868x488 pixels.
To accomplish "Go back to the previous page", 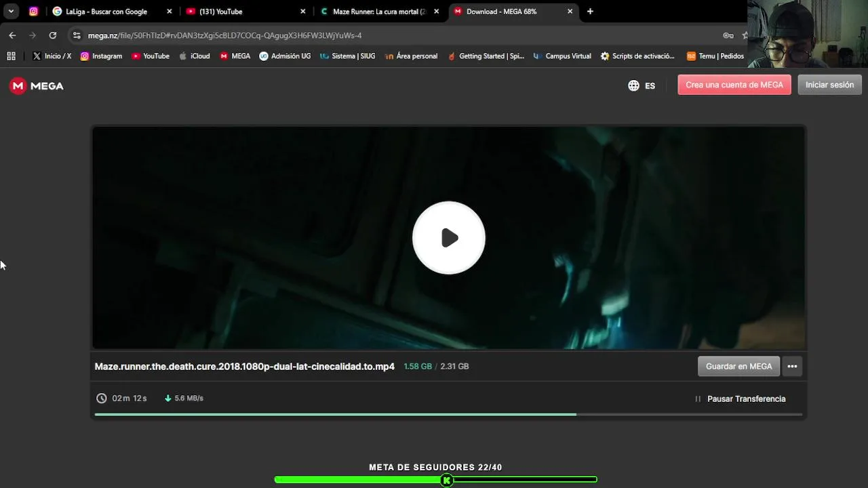I will pyautogui.click(x=12, y=35).
